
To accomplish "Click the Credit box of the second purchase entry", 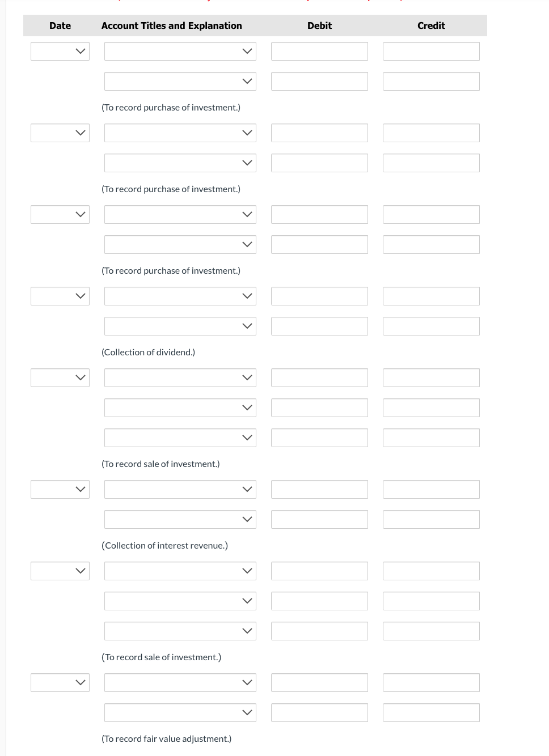I will pyautogui.click(x=431, y=133).
